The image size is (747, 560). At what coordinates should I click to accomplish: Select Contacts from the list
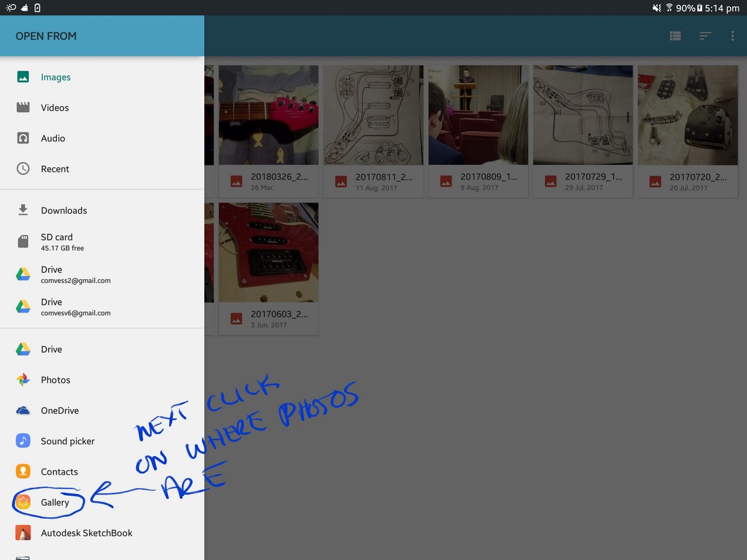click(x=59, y=472)
